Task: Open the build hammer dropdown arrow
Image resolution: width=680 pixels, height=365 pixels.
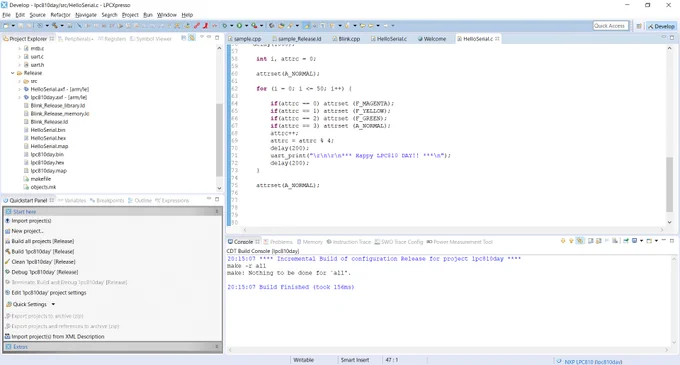Action: 62,26
